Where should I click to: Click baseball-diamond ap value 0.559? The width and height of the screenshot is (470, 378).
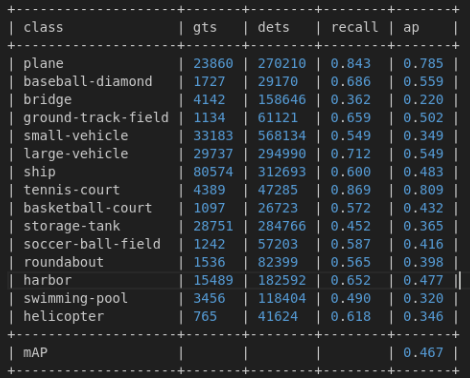click(423, 82)
